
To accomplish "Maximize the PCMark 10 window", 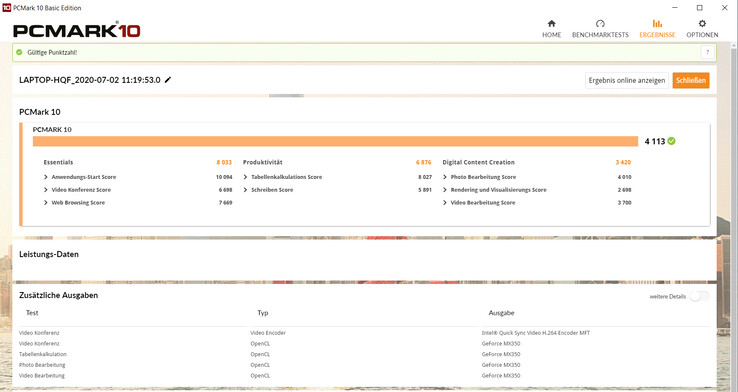I will pyautogui.click(x=699, y=8).
